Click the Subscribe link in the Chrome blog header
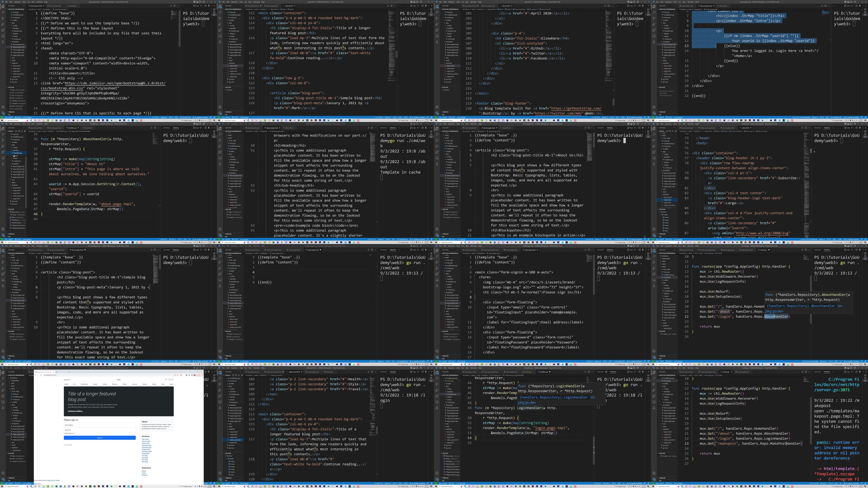868x488 pixels. pos(67,380)
